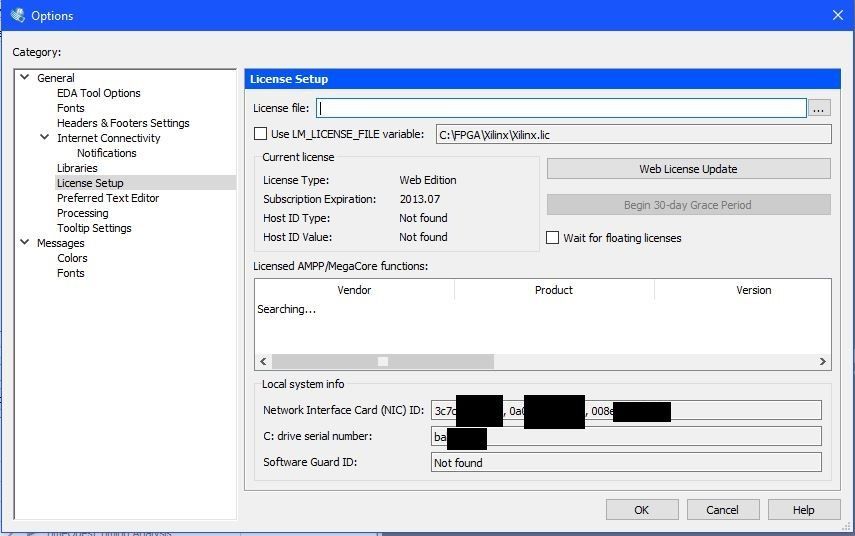Open Preferred Text Editor settings
Viewport: 855px width, 536px height.
point(108,198)
